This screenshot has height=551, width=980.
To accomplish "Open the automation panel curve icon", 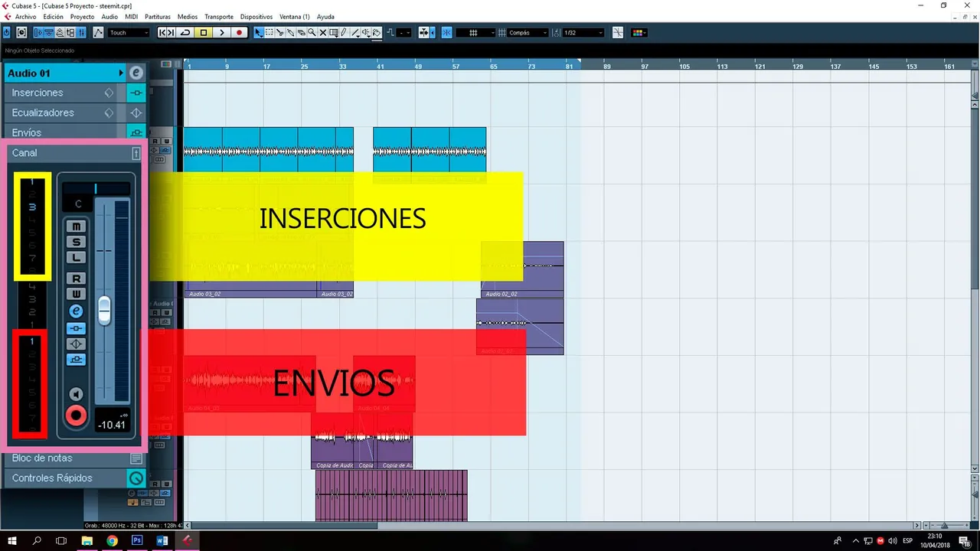I will point(98,32).
